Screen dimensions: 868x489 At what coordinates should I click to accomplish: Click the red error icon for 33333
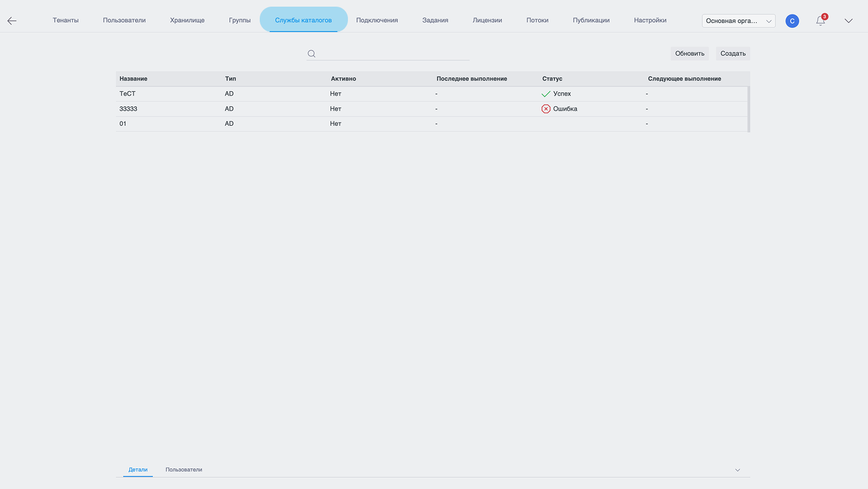(x=546, y=109)
